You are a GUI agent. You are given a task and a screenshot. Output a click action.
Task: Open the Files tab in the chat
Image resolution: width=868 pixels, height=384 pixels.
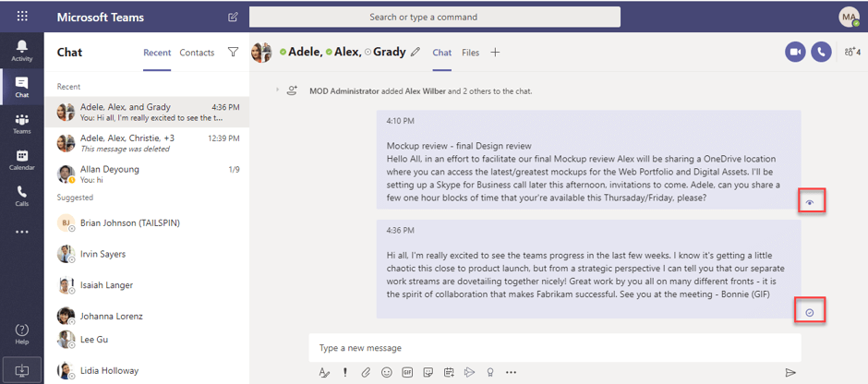[470, 53]
